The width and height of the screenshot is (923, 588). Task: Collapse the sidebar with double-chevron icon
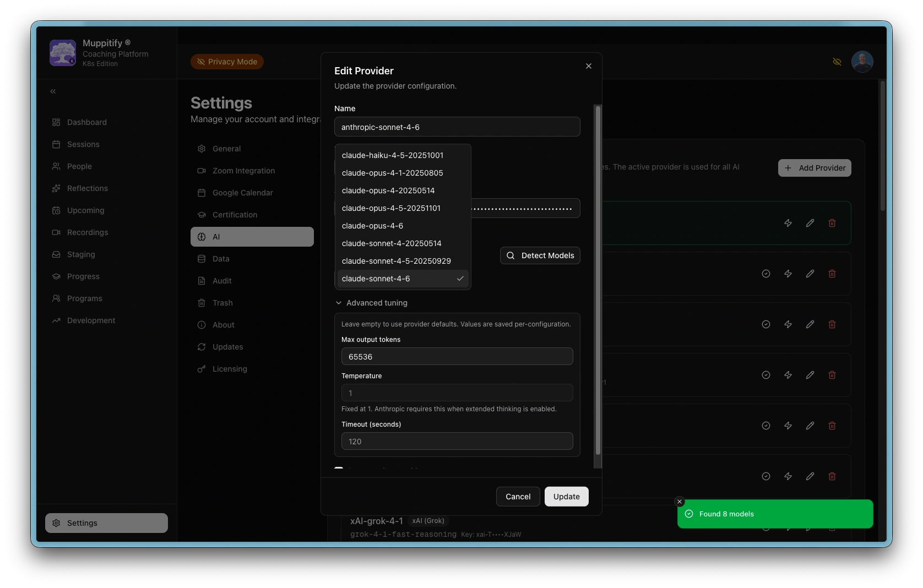click(53, 91)
